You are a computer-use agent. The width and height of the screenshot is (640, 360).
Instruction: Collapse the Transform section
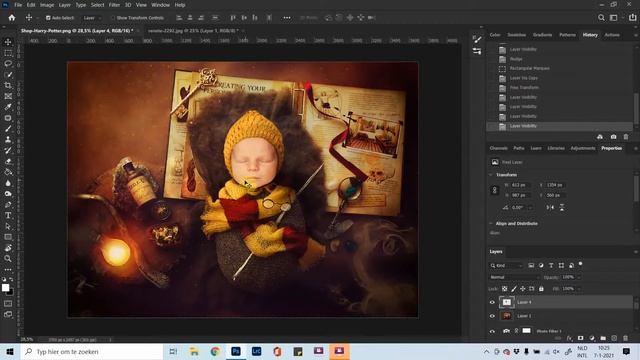(491, 175)
